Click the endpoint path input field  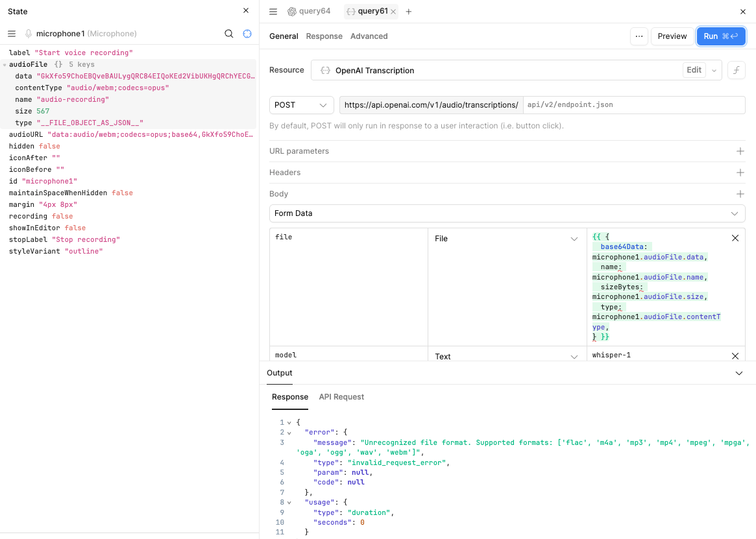click(634, 105)
